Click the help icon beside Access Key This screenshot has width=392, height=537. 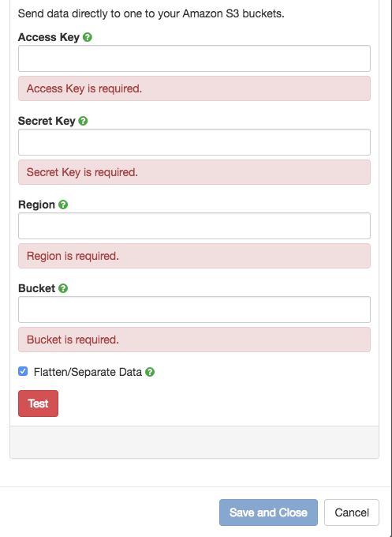click(88, 37)
